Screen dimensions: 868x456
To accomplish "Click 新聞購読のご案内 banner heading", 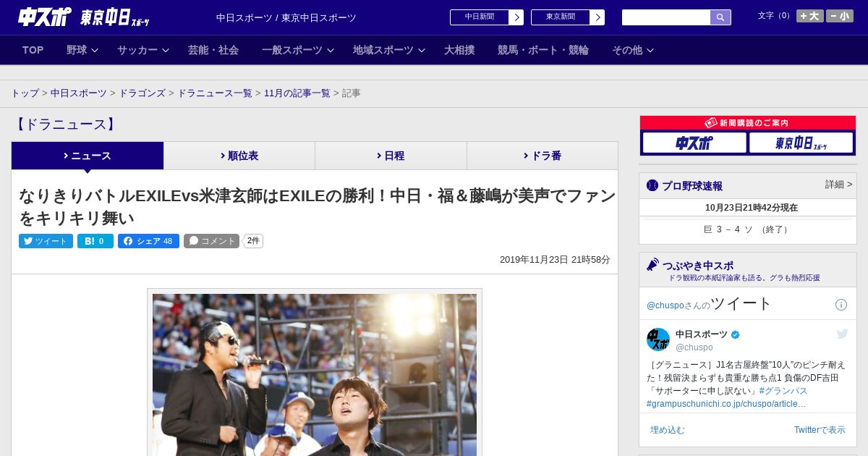I will (x=747, y=123).
